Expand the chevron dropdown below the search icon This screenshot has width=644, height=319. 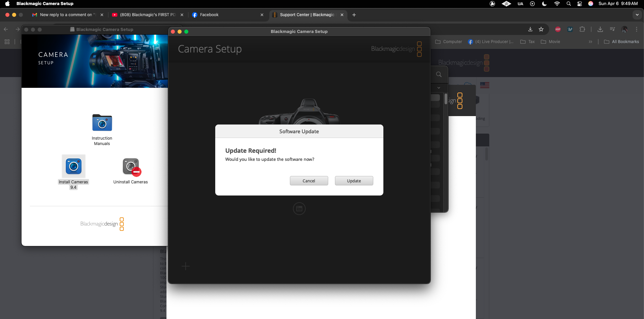[x=439, y=88]
